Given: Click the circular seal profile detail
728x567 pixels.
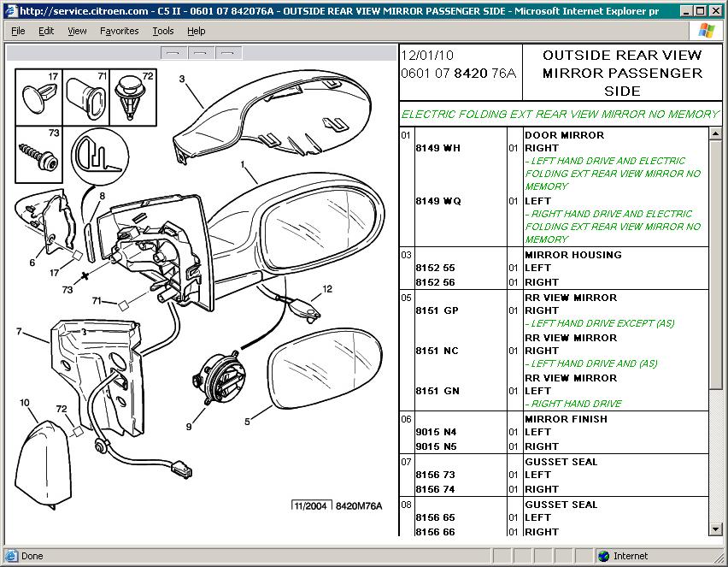Looking at the screenshot, I should click(x=100, y=156).
